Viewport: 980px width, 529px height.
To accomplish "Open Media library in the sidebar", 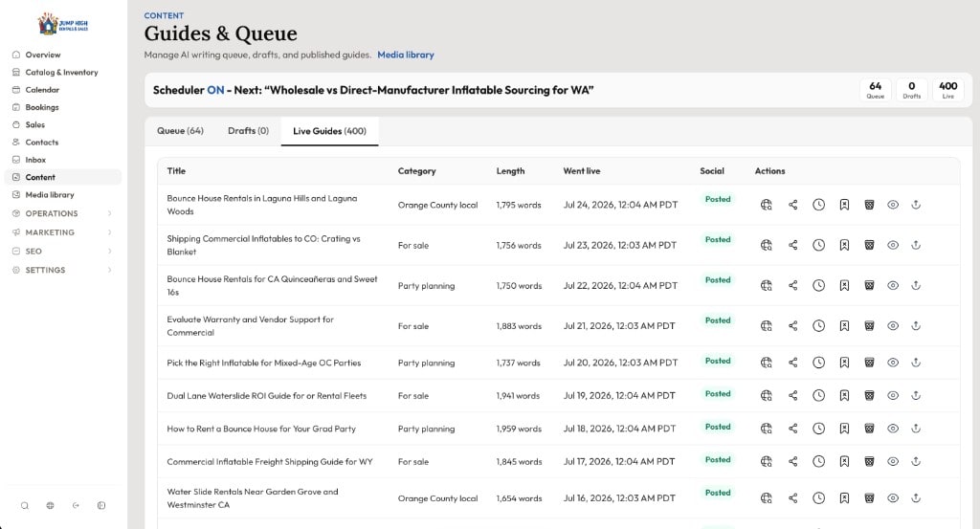I will tap(62, 195).
